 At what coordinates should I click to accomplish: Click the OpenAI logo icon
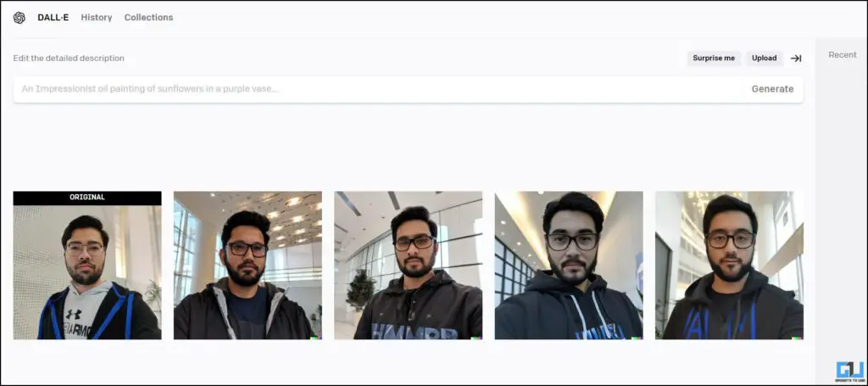coord(19,18)
